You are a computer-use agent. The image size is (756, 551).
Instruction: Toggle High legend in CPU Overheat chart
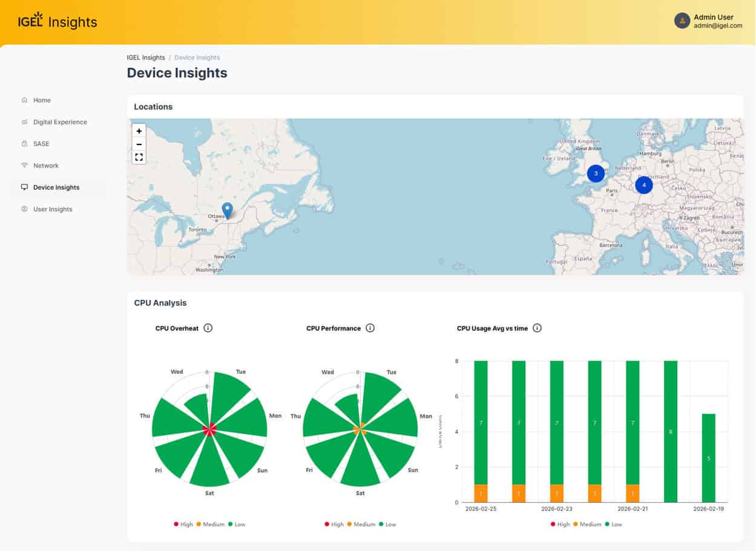[x=183, y=524]
